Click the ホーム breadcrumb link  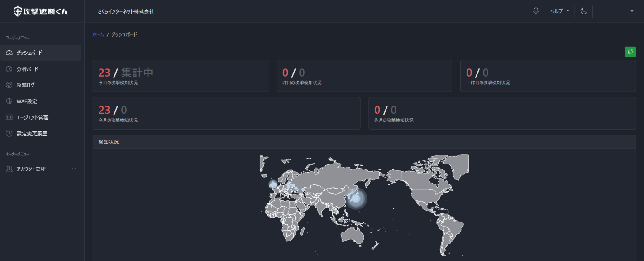[98, 34]
